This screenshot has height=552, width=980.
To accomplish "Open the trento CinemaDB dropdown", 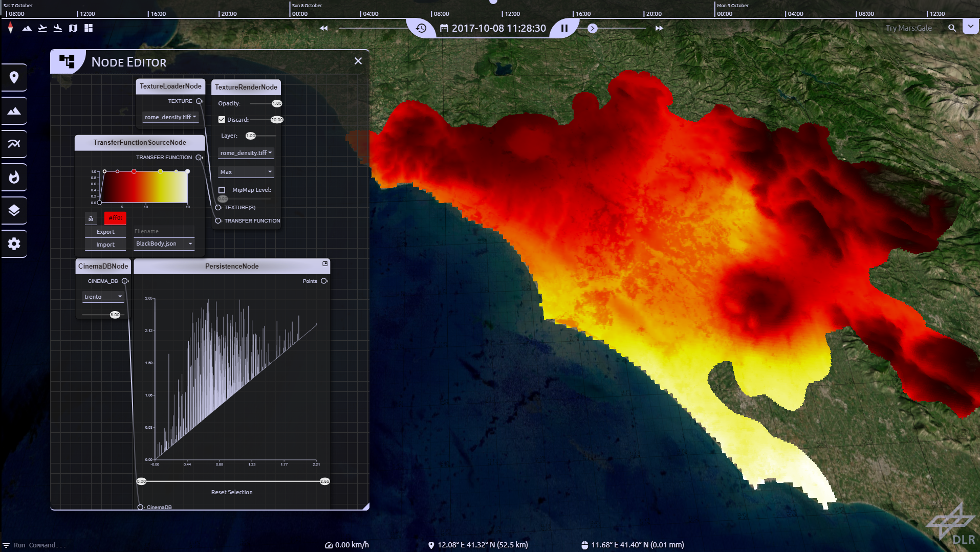I will coord(103,297).
